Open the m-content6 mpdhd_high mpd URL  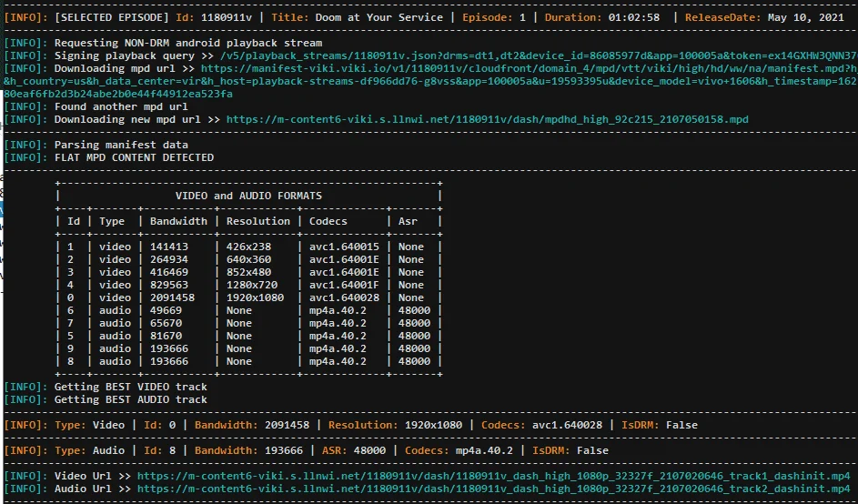[487, 119]
